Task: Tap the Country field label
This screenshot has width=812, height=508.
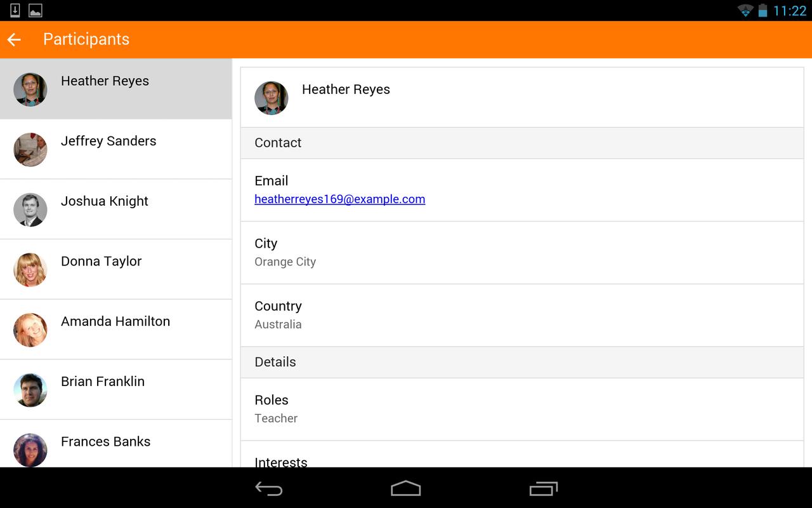Action: pos(278,306)
